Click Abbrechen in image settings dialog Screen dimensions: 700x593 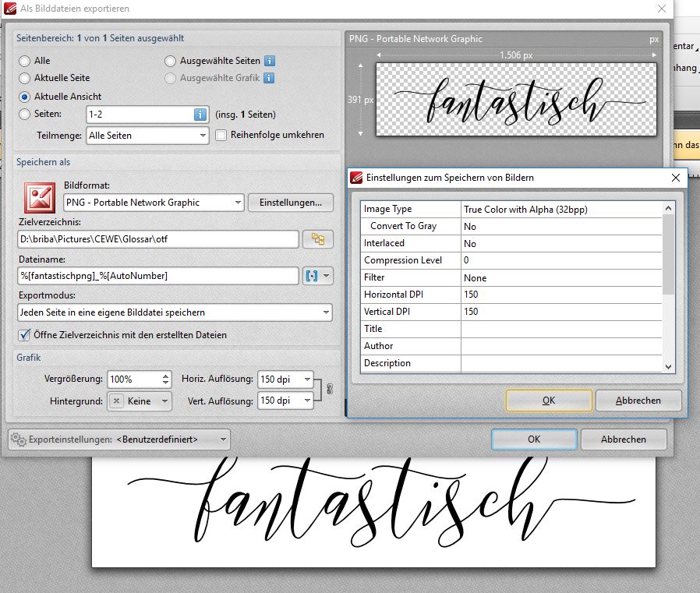(x=638, y=401)
